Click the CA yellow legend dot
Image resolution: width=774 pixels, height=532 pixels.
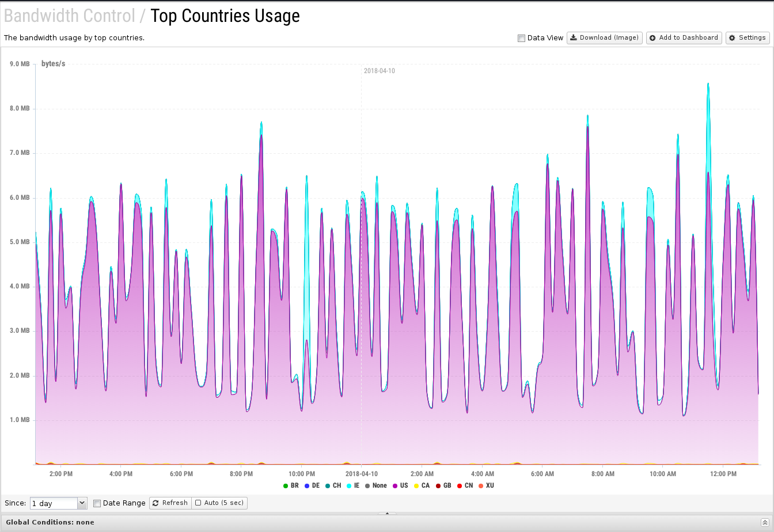click(x=416, y=486)
